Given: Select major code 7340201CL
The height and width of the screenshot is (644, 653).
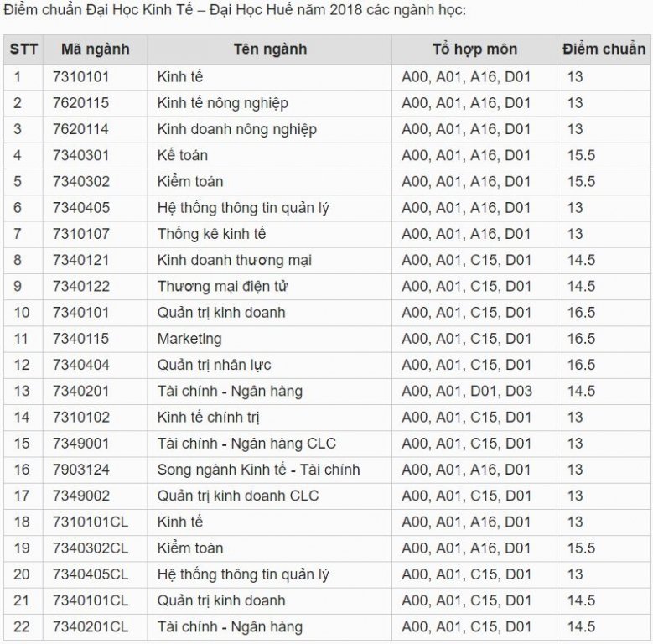Looking at the screenshot, I should click(x=91, y=627).
